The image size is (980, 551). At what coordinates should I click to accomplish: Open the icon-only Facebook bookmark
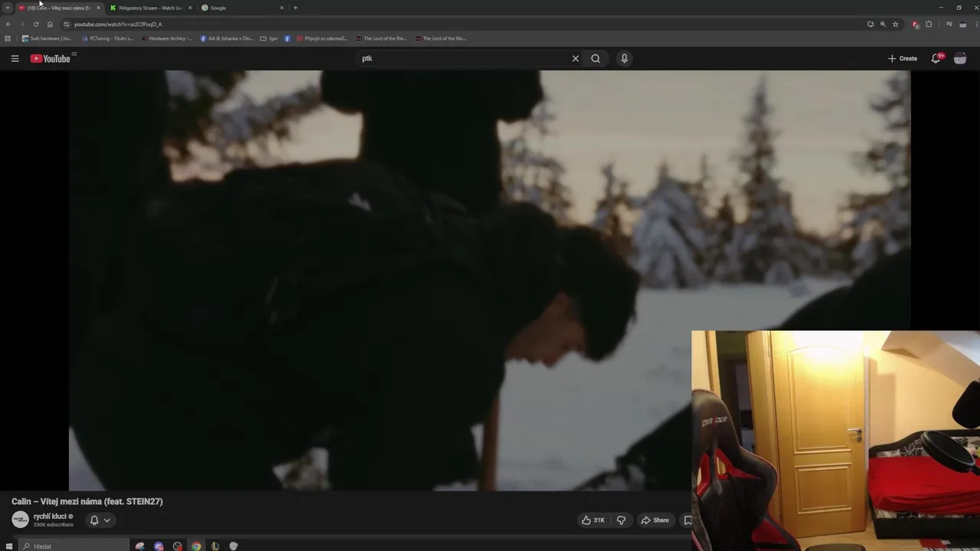coord(287,38)
